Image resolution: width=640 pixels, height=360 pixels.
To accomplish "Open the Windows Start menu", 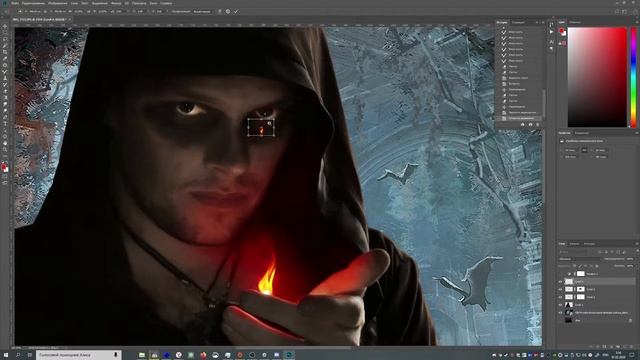I will click(6, 355).
